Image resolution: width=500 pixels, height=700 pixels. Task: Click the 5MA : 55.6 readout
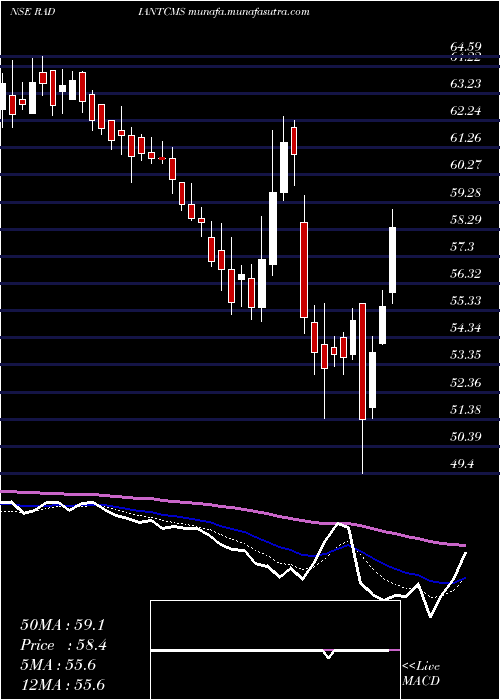(58, 665)
